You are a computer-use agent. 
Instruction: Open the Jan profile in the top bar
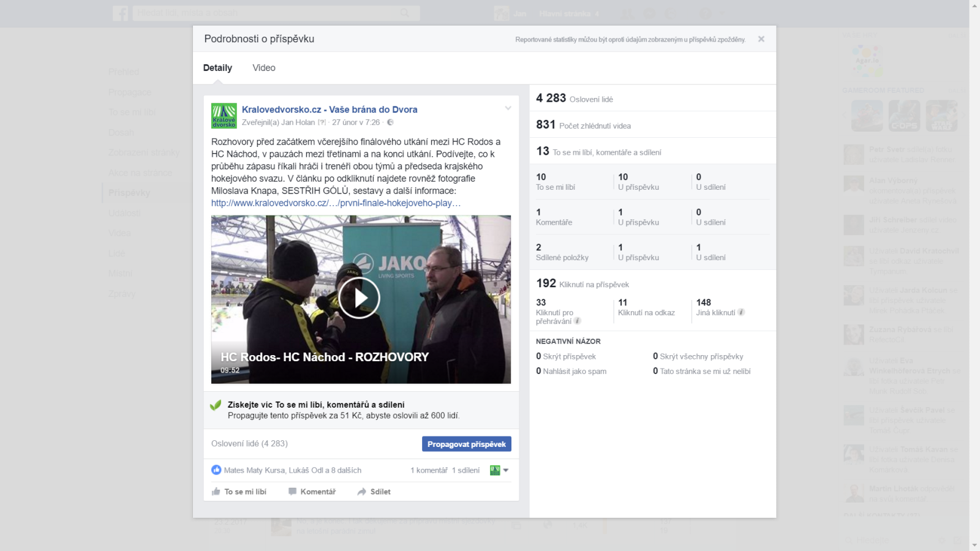pyautogui.click(x=511, y=13)
